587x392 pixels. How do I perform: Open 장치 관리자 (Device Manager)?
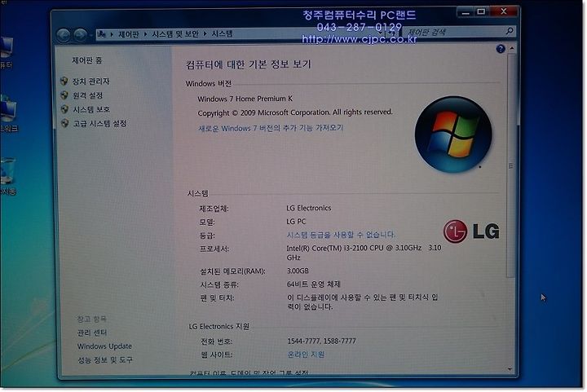click(x=91, y=81)
